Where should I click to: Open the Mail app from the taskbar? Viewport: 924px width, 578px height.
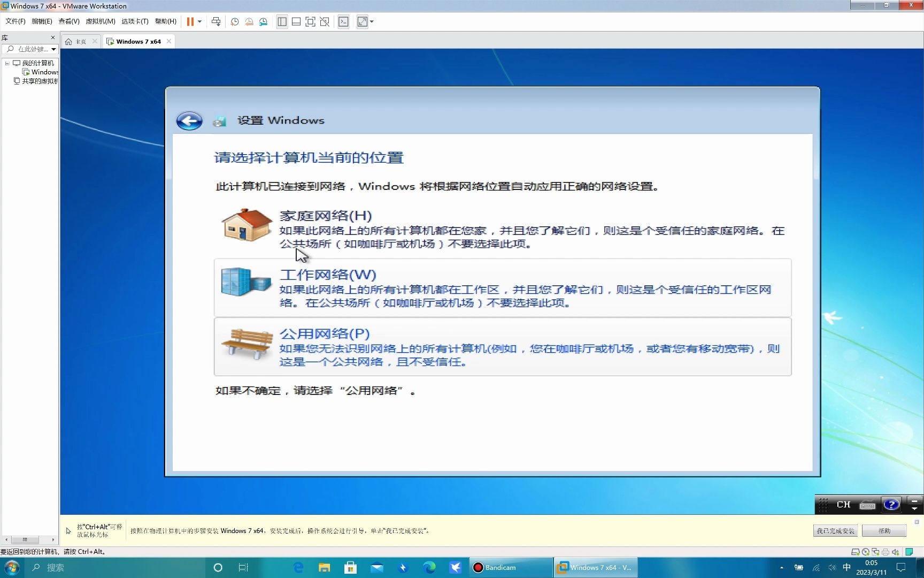pyautogui.click(x=377, y=568)
